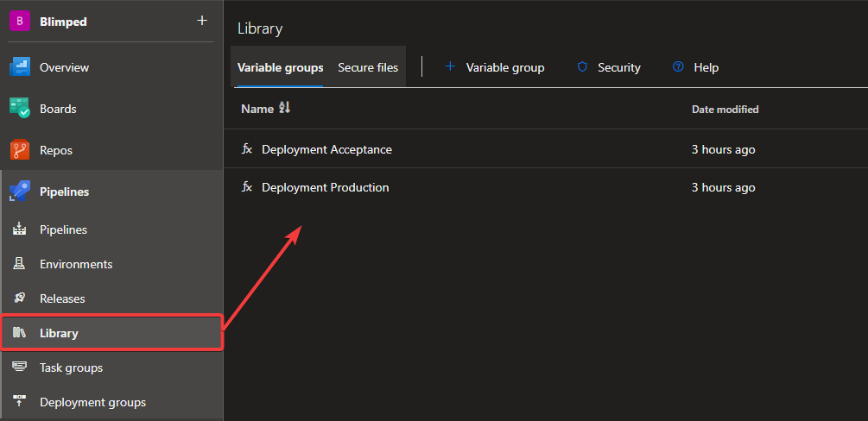Click Deployment Production's '3 hours ago' date

coord(723,187)
